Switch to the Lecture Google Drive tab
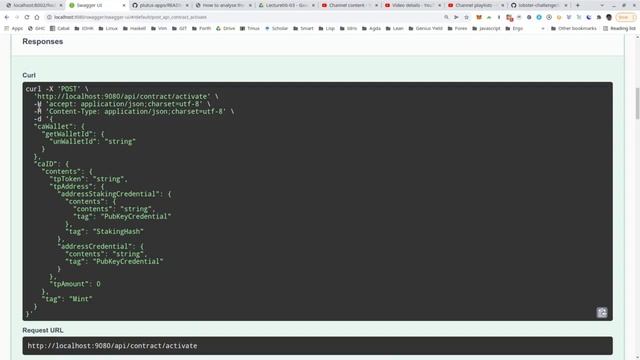Image resolution: width=640 pixels, height=360 pixels. coord(287,5)
